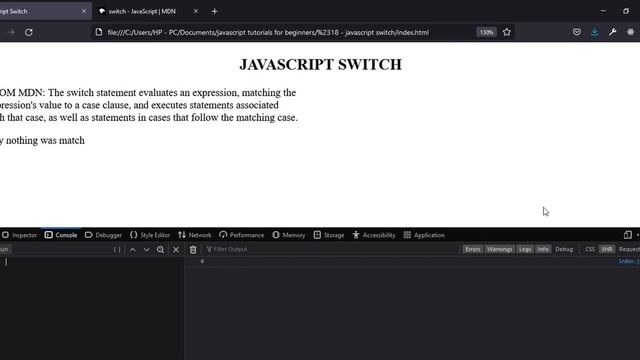Image resolution: width=640 pixels, height=360 pixels.
Task: Toggle the CSS filter
Action: (590, 249)
